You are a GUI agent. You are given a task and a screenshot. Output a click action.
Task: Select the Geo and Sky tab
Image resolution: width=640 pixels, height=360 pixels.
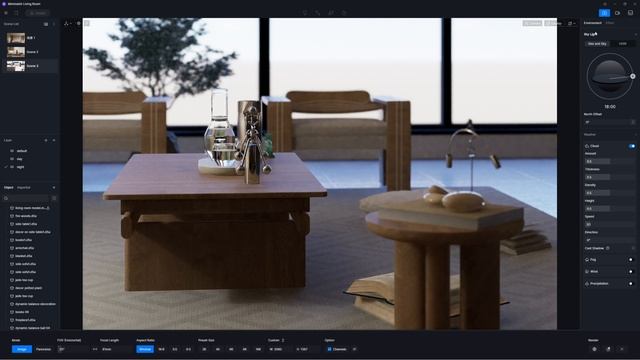(x=597, y=44)
